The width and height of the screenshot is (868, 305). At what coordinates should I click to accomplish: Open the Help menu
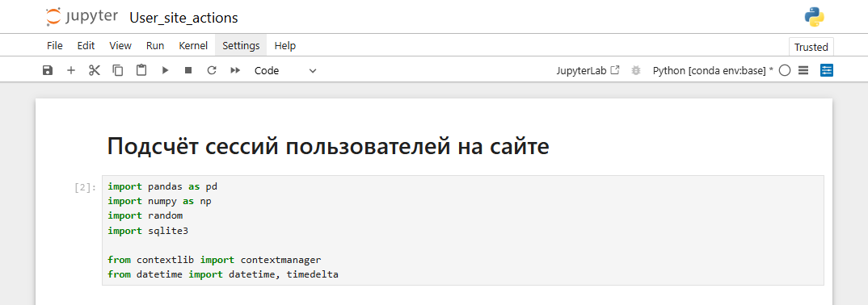pos(285,46)
